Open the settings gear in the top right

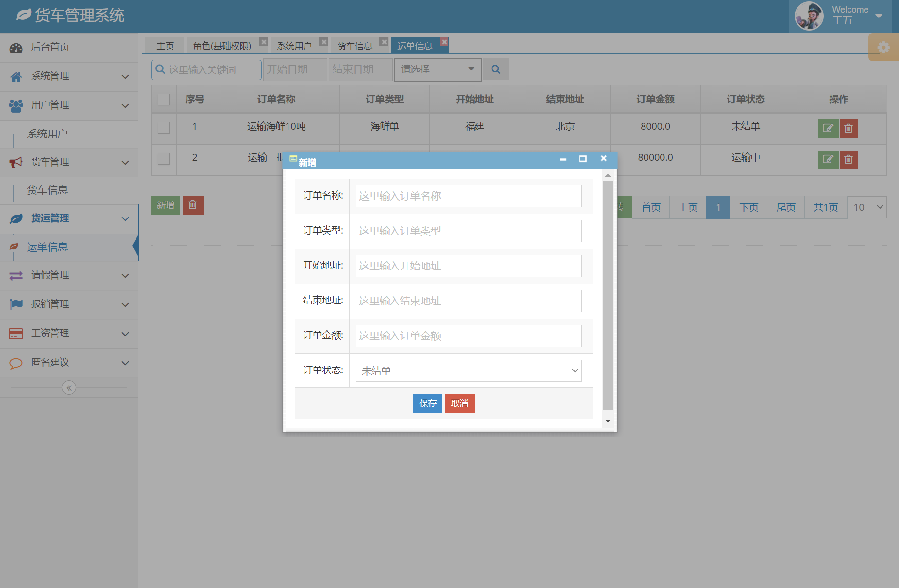[x=883, y=47]
